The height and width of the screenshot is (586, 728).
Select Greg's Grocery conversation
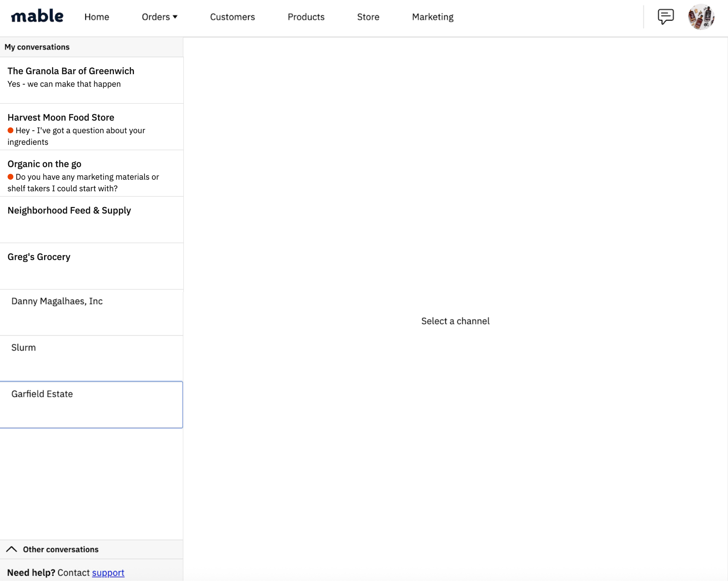point(91,267)
